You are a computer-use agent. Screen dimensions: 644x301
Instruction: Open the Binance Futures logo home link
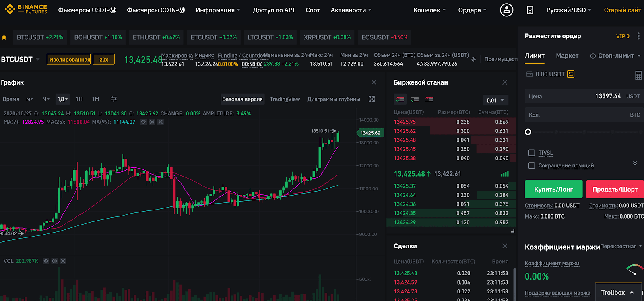tap(26, 9)
